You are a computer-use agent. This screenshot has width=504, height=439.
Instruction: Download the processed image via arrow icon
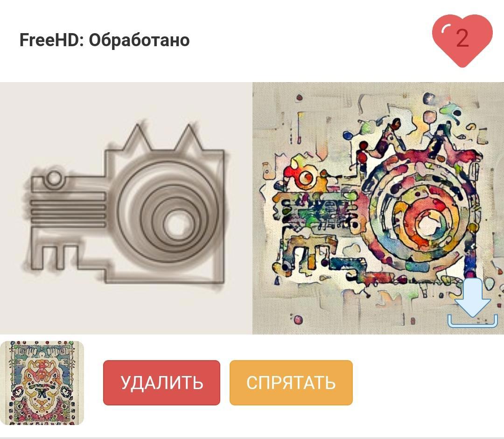click(x=472, y=303)
